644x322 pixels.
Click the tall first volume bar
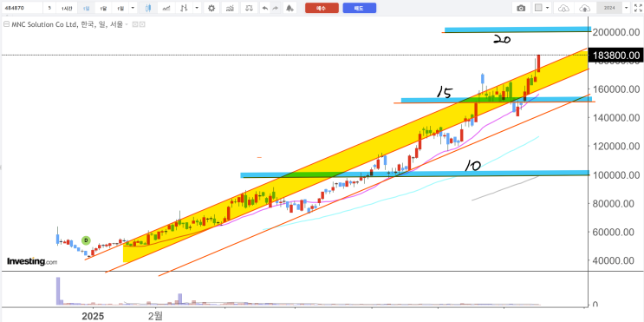point(58,291)
